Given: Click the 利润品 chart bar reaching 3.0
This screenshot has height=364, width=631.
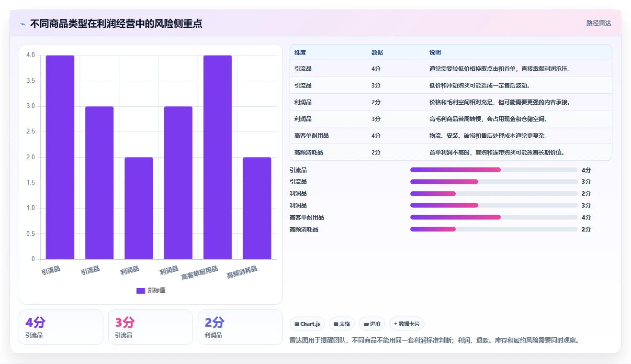Looking at the screenshot, I should [178, 183].
